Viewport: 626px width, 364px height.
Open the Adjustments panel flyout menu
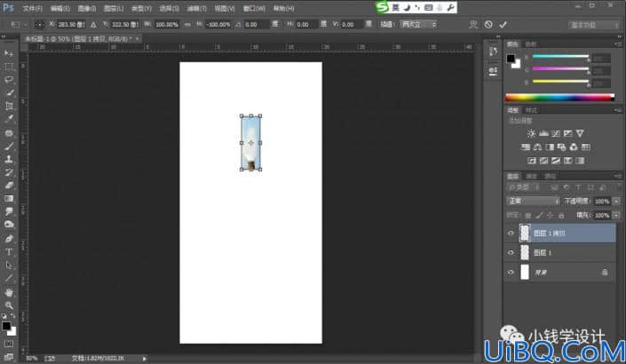pyautogui.click(x=618, y=110)
